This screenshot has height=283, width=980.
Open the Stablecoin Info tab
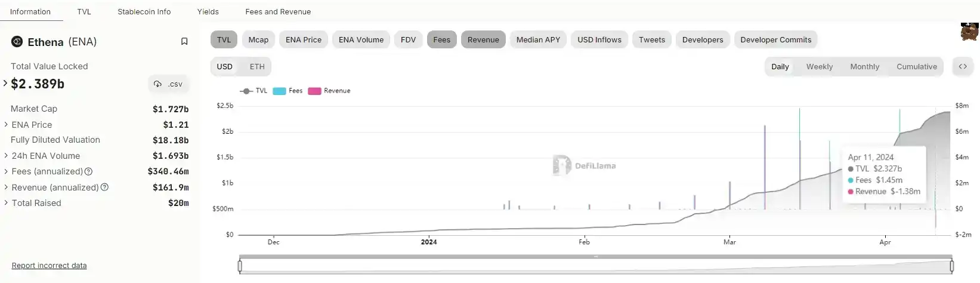tap(144, 12)
